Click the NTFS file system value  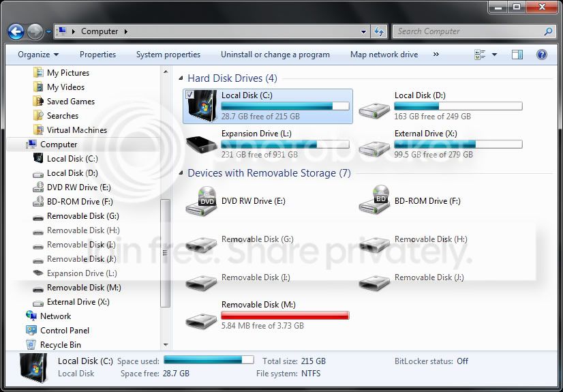pos(311,374)
